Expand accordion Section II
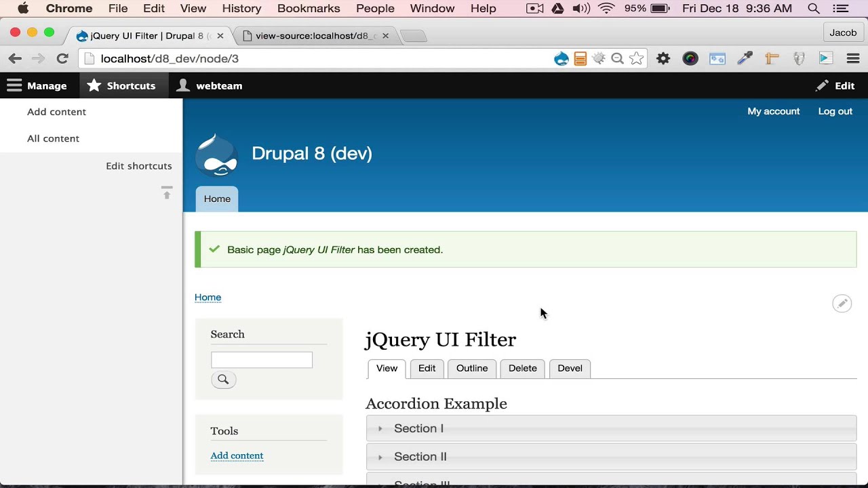Image resolution: width=868 pixels, height=488 pixels. [611, 457]
